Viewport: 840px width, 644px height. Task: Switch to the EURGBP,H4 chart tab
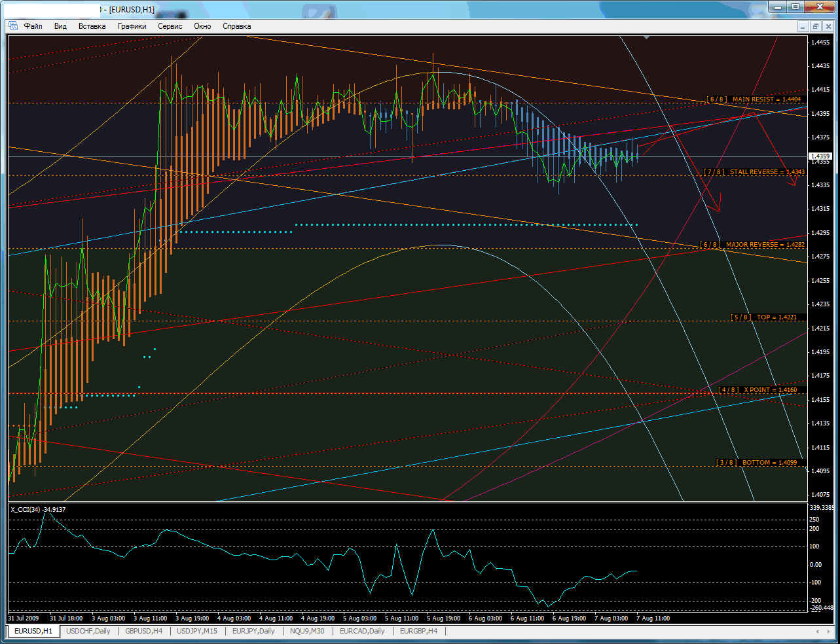418,631
